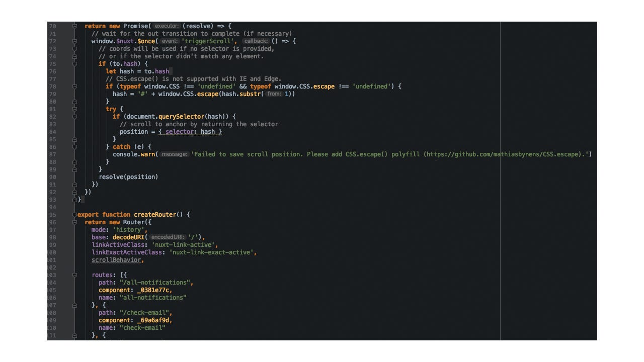
Task: Collapse the check-email route object on line 107
Action: [x=74, y=305]
